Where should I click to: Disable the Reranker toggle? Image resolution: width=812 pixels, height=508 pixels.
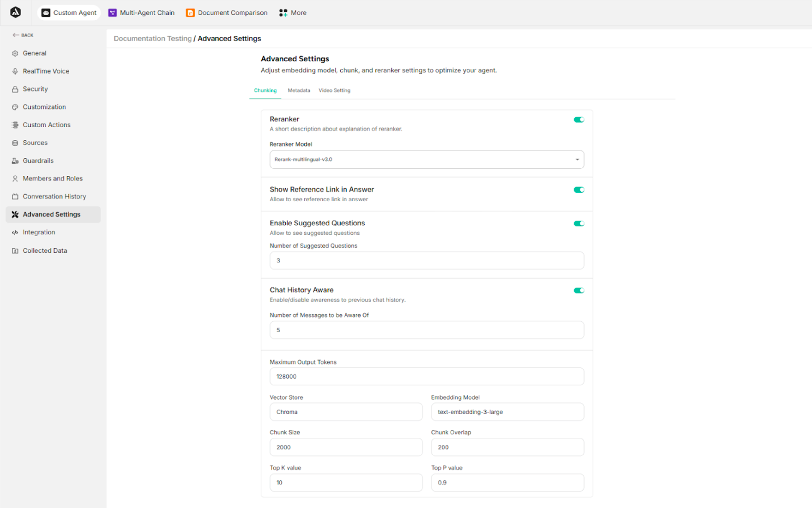579,119
